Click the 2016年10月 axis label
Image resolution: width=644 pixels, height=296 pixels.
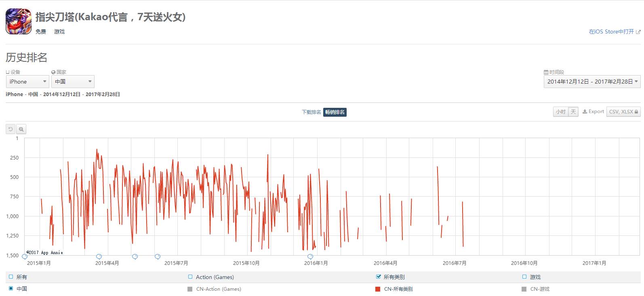(524, 263)
